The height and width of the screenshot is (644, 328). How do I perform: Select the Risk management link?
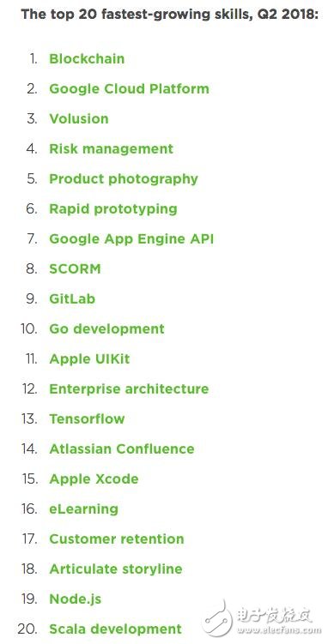(x=112, y=148)
